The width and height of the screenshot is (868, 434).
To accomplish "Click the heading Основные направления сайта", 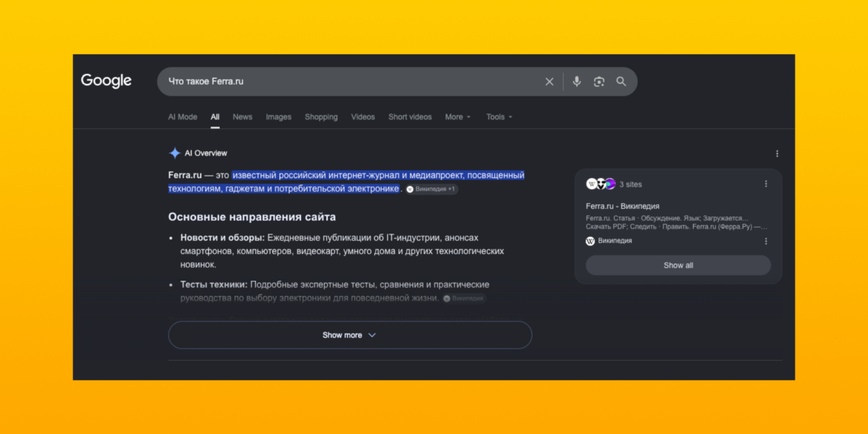I will (252, 217).
